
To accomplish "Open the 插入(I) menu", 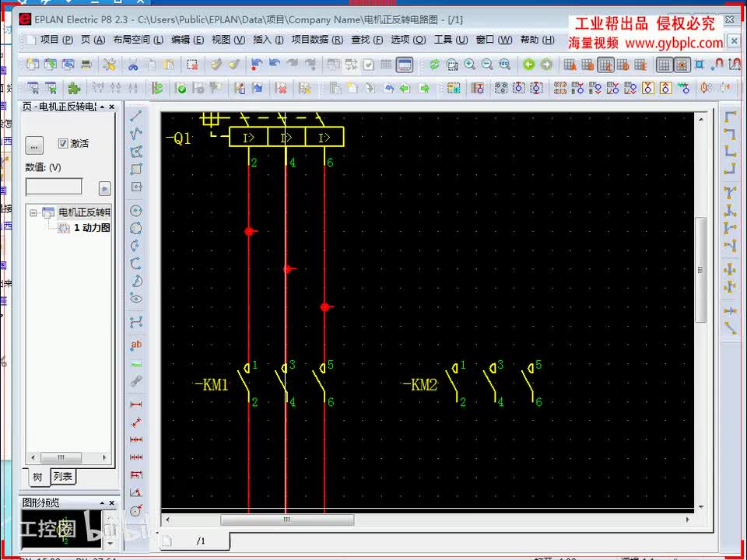I will [268, 40].
